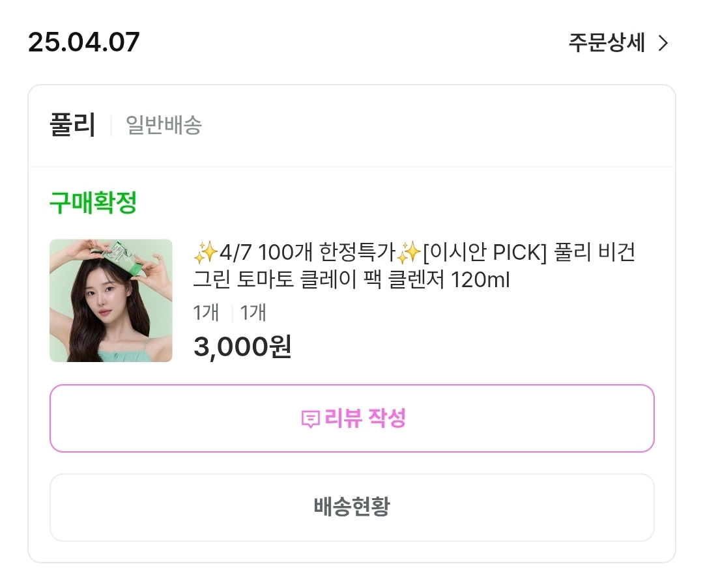
Task: Select the 일반배송 shipping label
Action: point(164,125)
